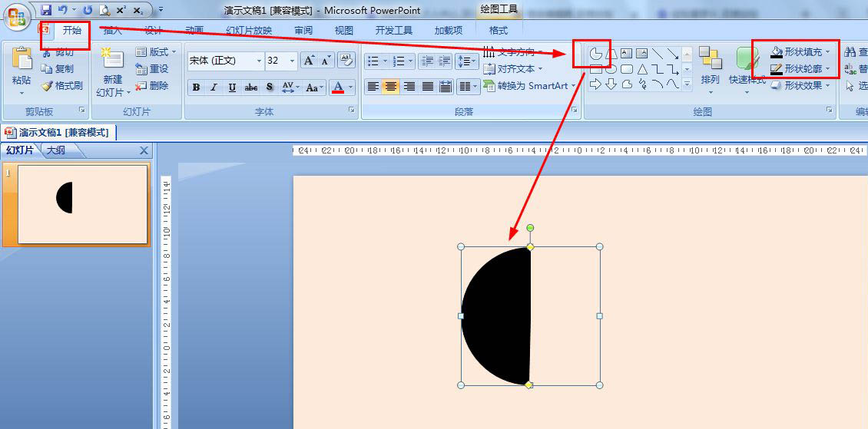Screen dimensions: 868x429
Task: Open the font size 32 dropdown
Action: pos(293,61)
